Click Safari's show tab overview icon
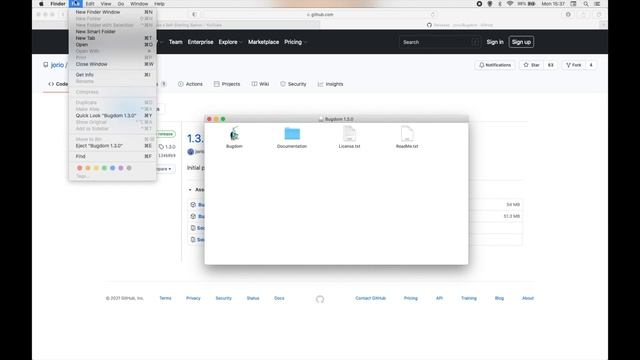The width and height of the screenshot is (640, 360). pos(599,14)
